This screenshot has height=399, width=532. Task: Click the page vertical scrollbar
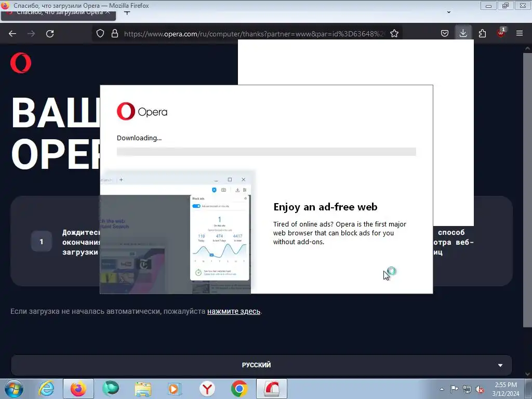(527, 190)
